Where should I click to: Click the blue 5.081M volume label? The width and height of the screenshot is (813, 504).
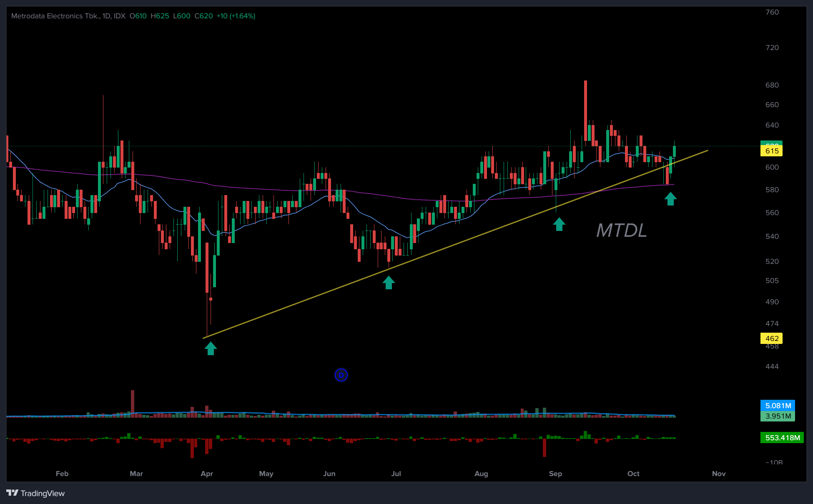778,406
